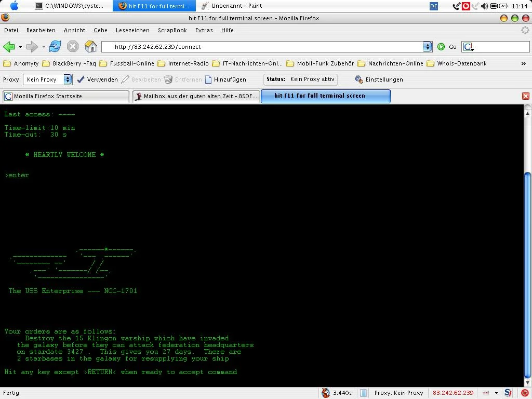Viewport: 532px width, 399px height.
Task: Expand the URL address bar history dropdown
Action: point(428,47)
